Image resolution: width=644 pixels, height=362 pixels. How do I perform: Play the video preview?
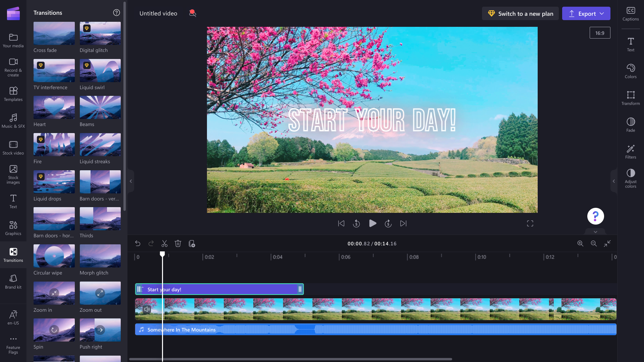point(372,224)
